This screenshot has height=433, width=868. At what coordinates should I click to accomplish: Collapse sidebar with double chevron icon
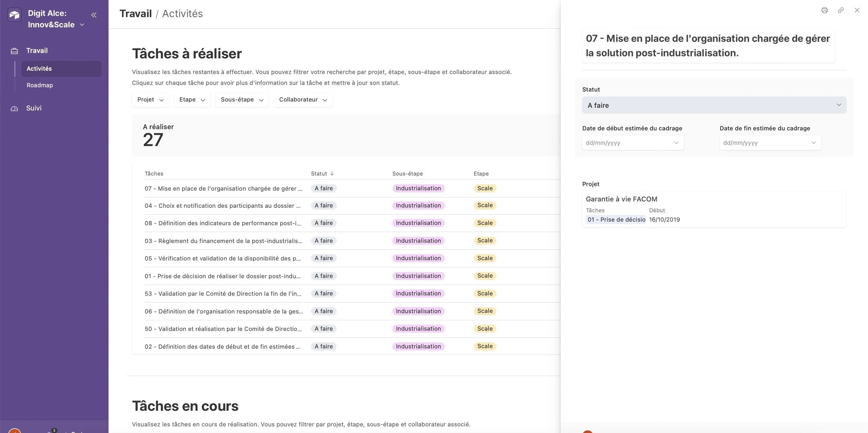click(x=94, y=15)
